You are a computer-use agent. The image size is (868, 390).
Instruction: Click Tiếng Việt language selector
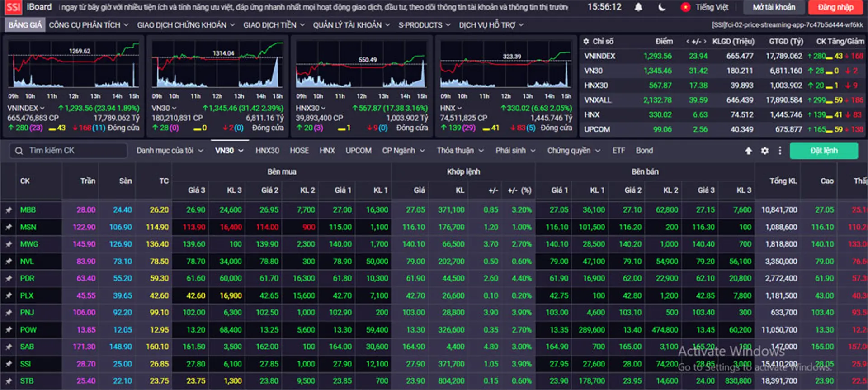(712, 7)
